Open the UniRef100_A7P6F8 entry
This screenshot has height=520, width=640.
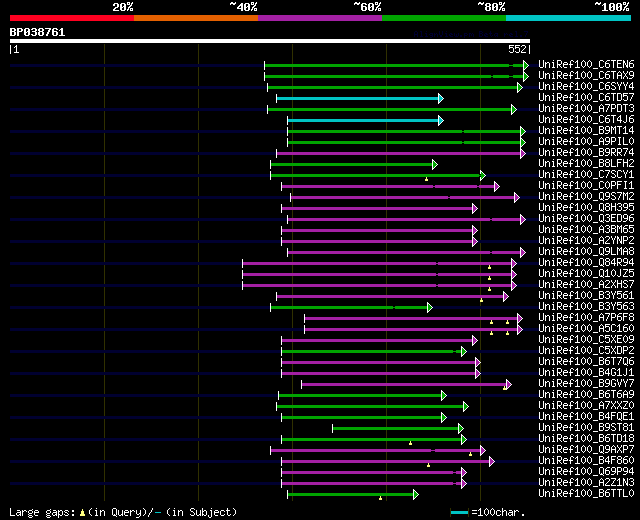coord(586,318)
